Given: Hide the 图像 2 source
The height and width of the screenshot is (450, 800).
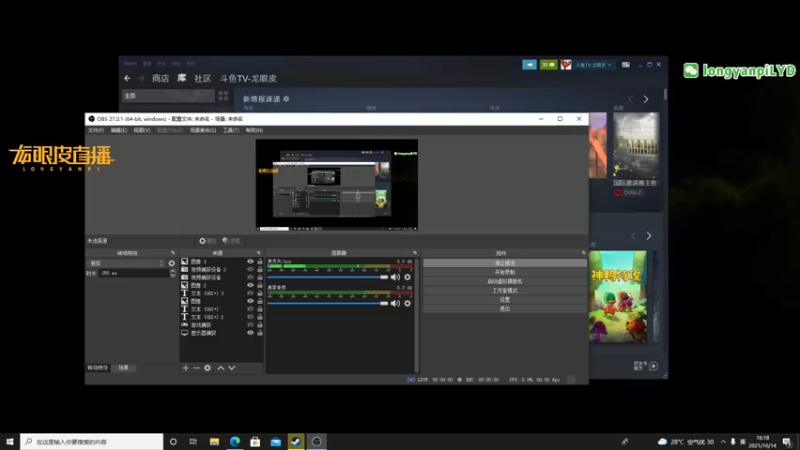Looking at the screenshot, I should tap(250, 285).
